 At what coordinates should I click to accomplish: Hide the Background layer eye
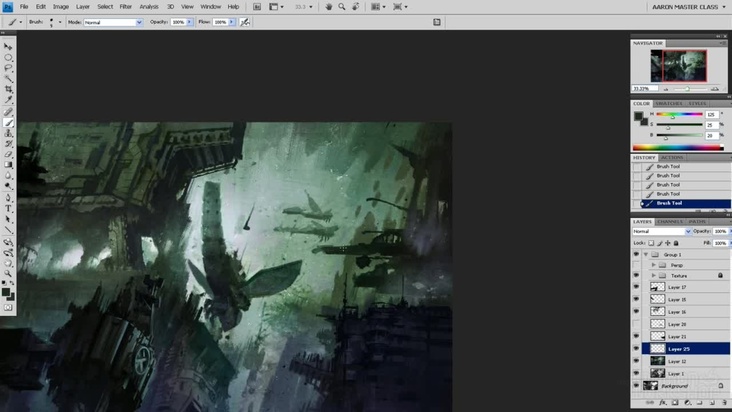coord(636,386)
